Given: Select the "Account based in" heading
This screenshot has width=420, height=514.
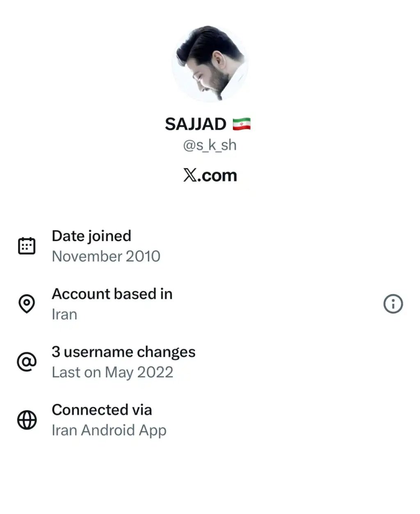Looking at the screenshot, I should click(x=112, y=294).
